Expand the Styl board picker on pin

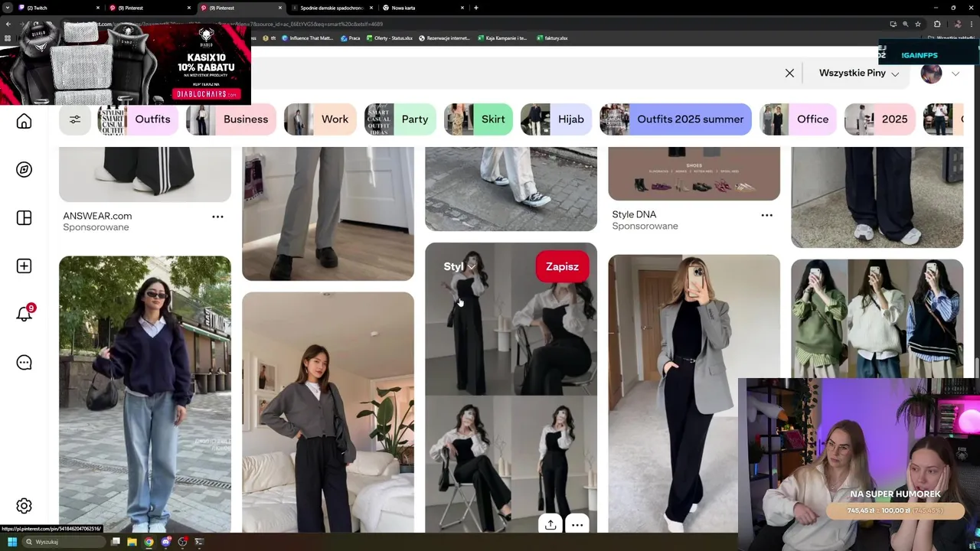[x=459, y=266]
